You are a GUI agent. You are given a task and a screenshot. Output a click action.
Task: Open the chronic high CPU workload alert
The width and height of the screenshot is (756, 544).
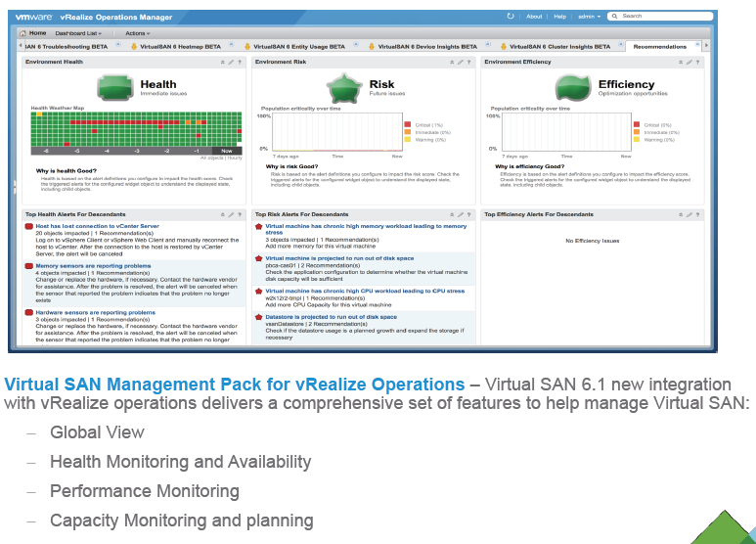(x=365, y=292)
